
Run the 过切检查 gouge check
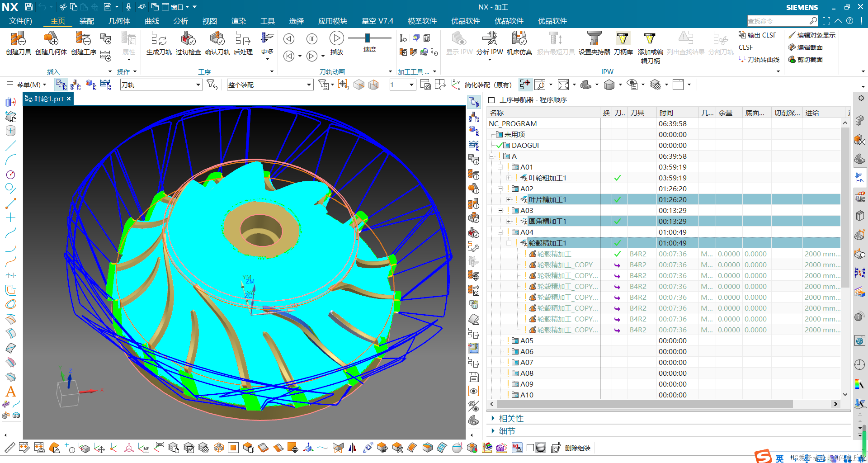point(188,43)
